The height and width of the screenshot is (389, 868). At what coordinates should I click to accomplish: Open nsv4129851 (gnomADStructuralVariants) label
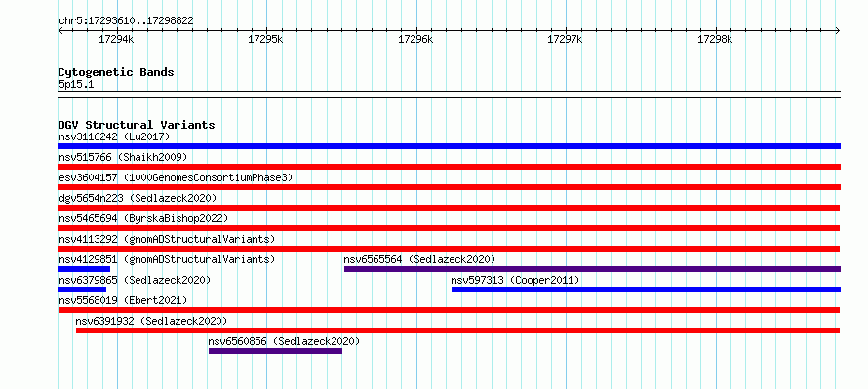[167, 259]
